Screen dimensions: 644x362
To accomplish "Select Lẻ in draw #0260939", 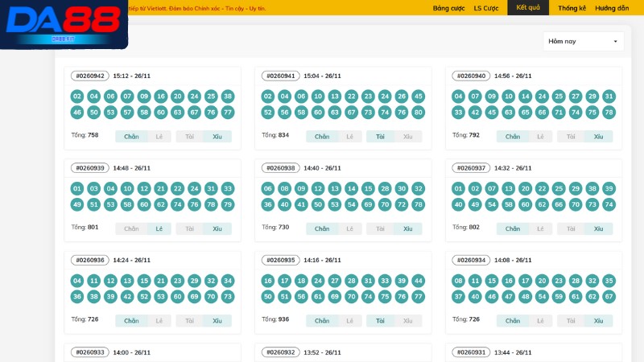I will point(159,228).
